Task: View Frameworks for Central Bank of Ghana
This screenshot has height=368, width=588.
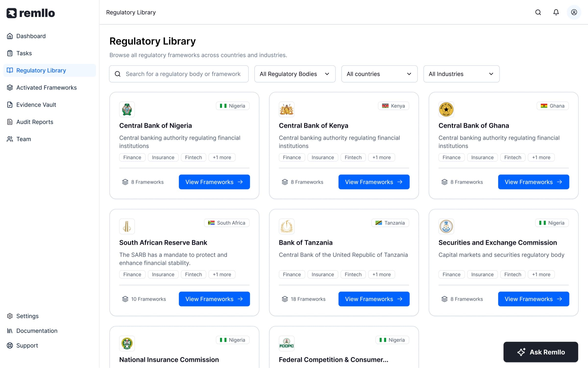Action: click(x=533, y=182)
